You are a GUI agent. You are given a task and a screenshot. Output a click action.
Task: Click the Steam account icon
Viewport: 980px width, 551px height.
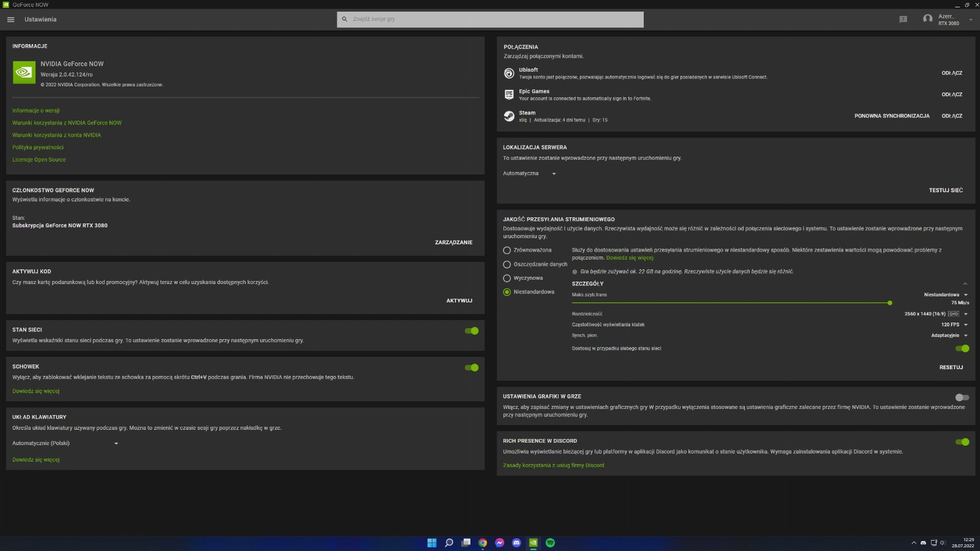509,116
